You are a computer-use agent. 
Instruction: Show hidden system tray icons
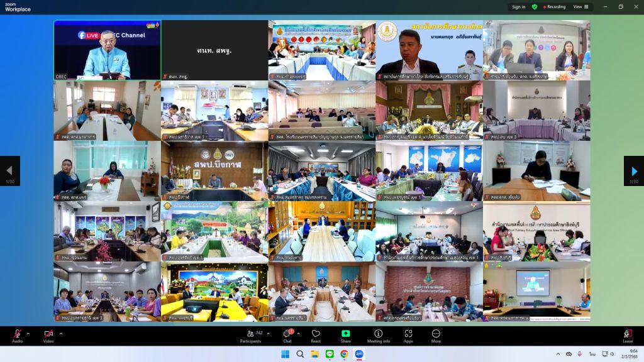click(x=558, y=354)
